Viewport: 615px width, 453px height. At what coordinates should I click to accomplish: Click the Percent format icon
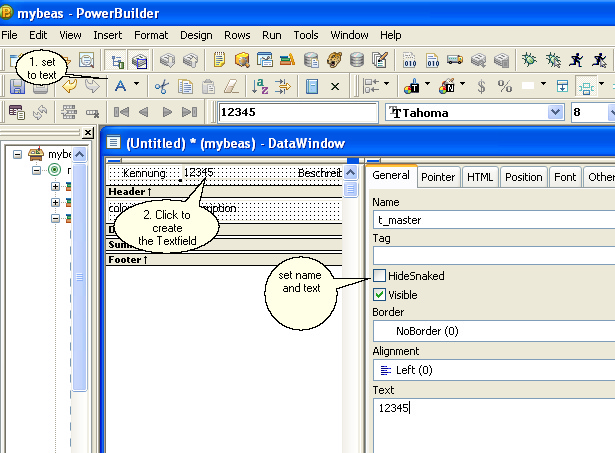pos(505,86)
